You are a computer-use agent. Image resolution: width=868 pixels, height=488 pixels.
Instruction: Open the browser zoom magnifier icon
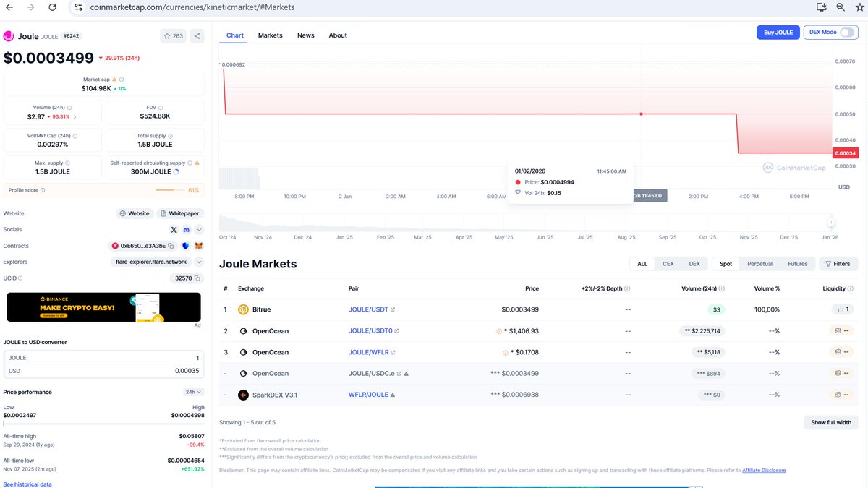(841, 7)
